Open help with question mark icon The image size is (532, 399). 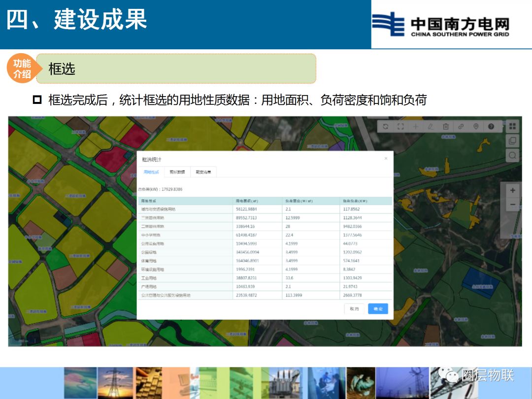[491, 127]
